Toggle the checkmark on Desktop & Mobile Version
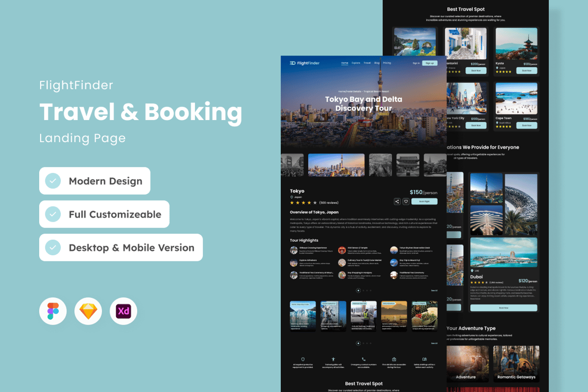The width and height of the screenshot is (588, 392). (52, 247)
